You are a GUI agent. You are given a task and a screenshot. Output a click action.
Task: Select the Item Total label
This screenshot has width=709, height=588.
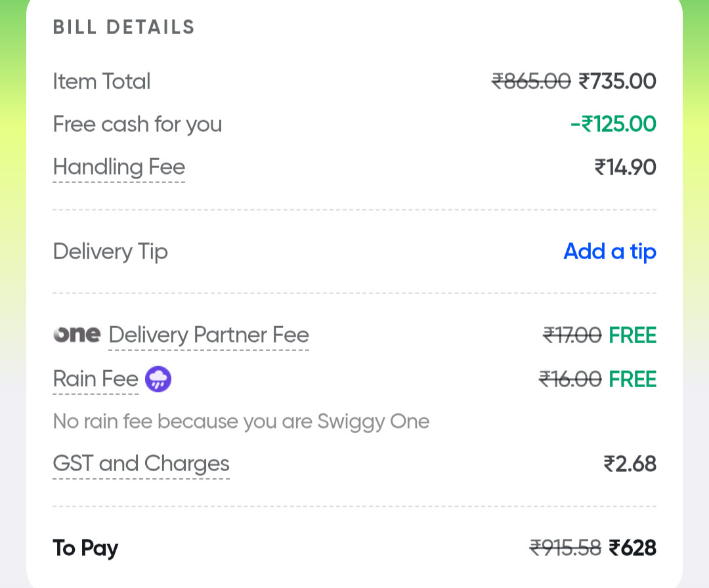tap(102, 81)
